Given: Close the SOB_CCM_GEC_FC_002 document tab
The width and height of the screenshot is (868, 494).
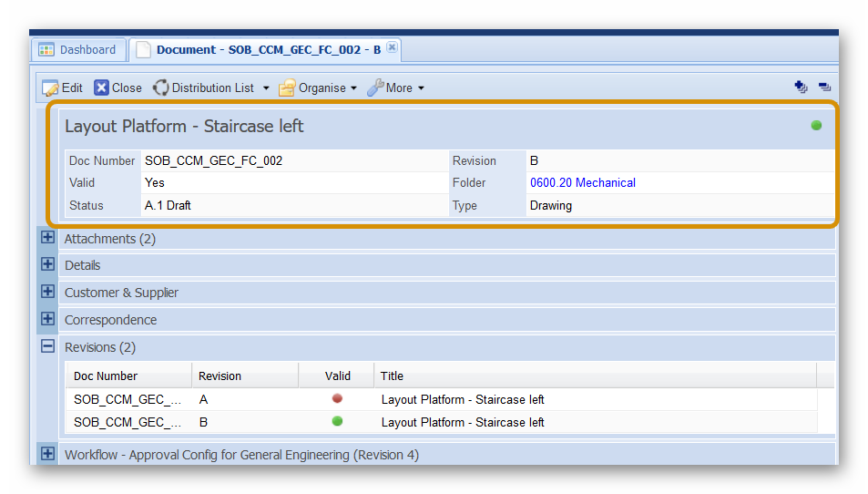Looking at the screenshot, I should (x=392, y=48).
